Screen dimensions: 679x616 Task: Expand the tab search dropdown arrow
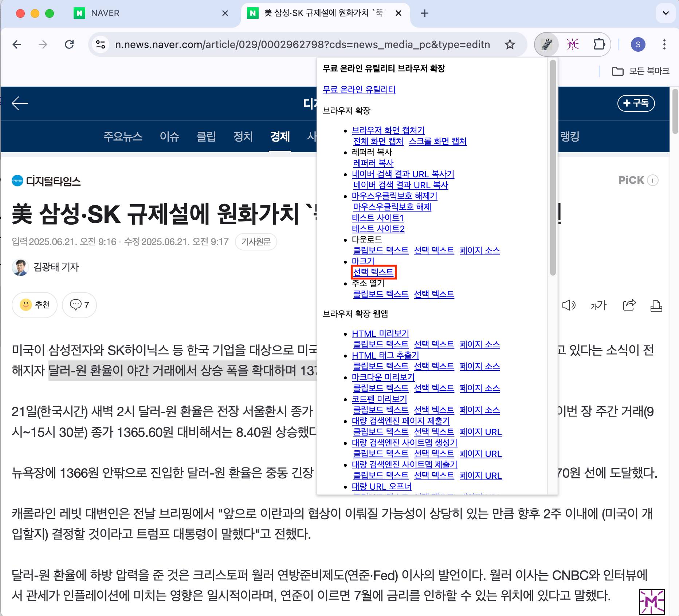pos(666,13)
